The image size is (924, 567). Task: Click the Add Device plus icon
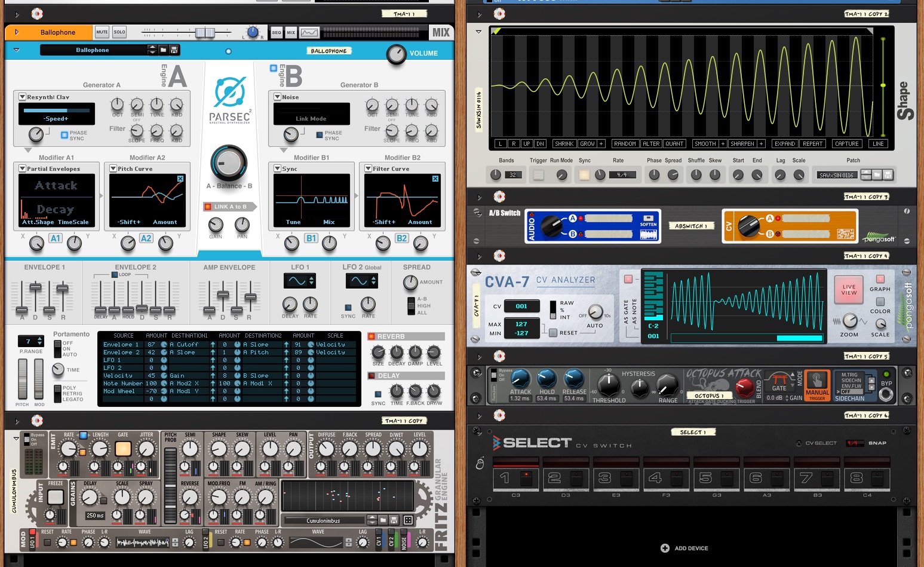(665, 548)
